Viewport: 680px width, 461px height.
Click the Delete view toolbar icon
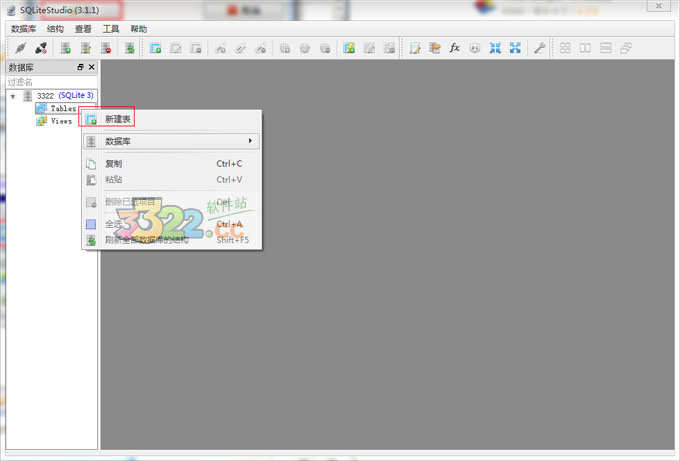point(389,48)
